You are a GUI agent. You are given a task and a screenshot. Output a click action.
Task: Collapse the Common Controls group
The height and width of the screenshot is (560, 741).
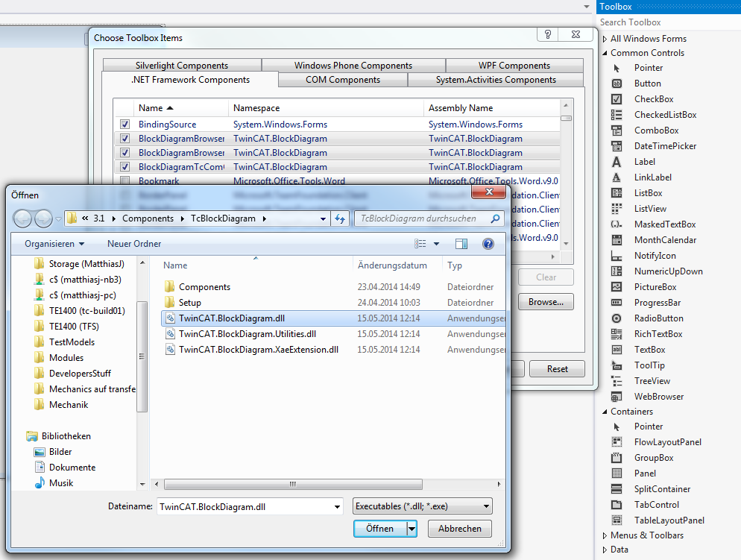coord(605,53)
